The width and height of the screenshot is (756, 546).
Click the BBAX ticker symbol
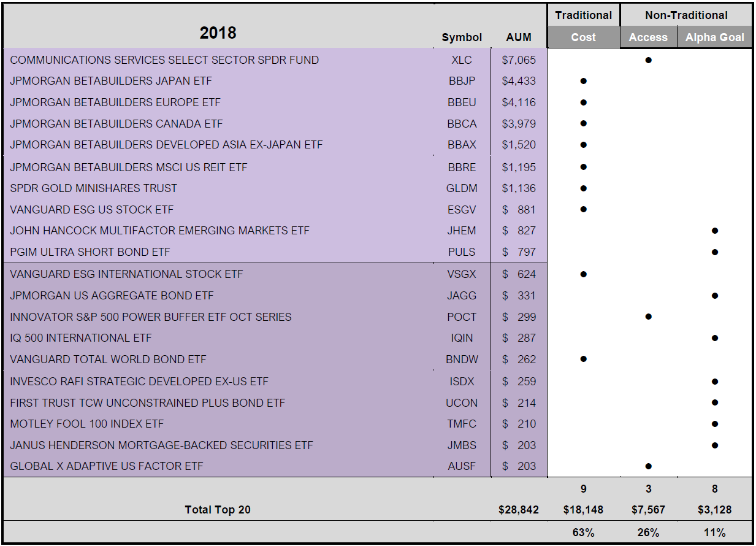click(462, 145)
